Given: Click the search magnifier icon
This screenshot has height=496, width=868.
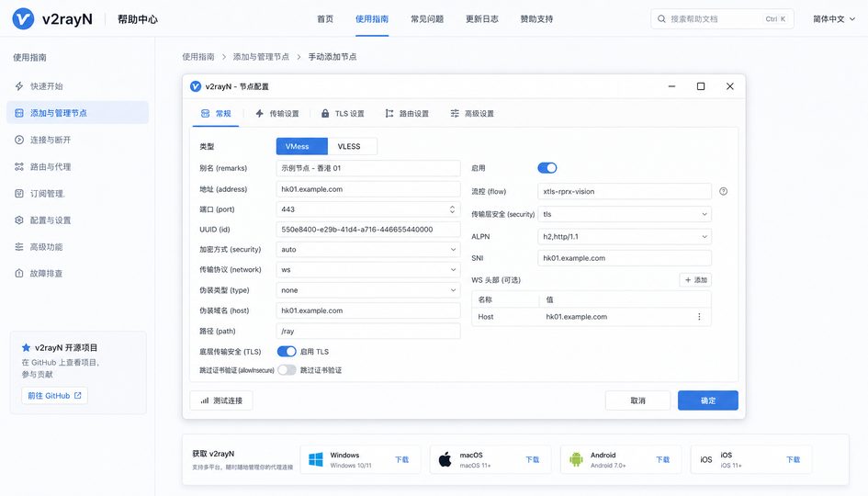Looking at the screenshot, I should (x=661, y=18).
